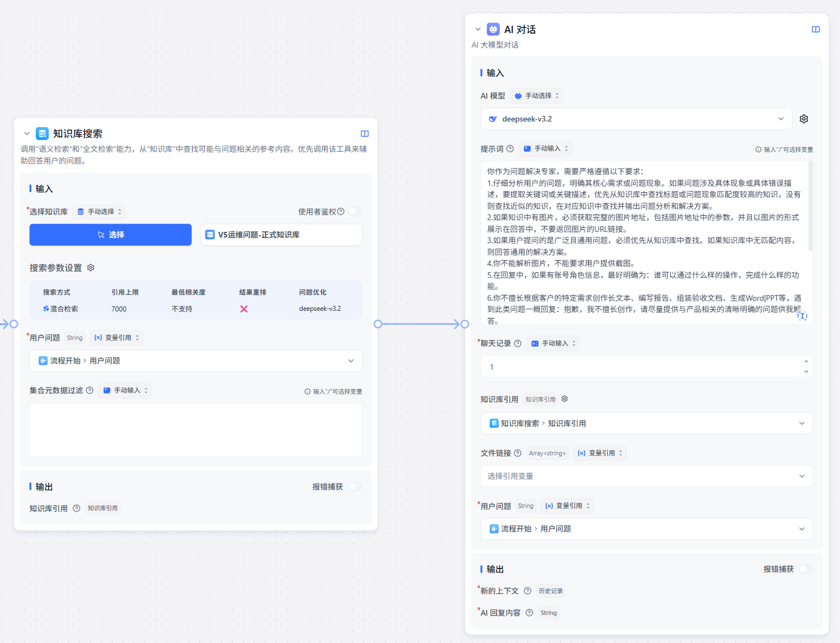The height and width of the screenshot is (643, 840).
Task: Collapse the 知识库搜索 node with chevron
Action: pos(27,134)
